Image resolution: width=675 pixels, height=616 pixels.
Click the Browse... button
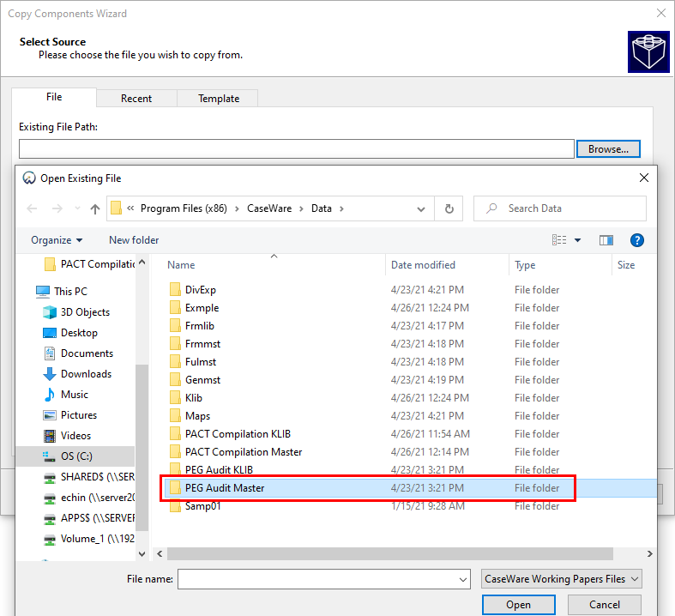pyautogui.click(x=608, y=149)
